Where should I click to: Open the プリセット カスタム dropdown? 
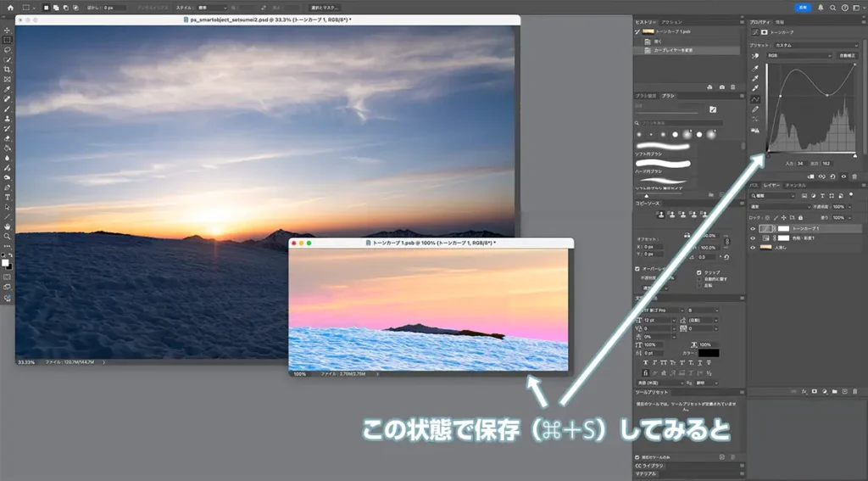point(815,45)
